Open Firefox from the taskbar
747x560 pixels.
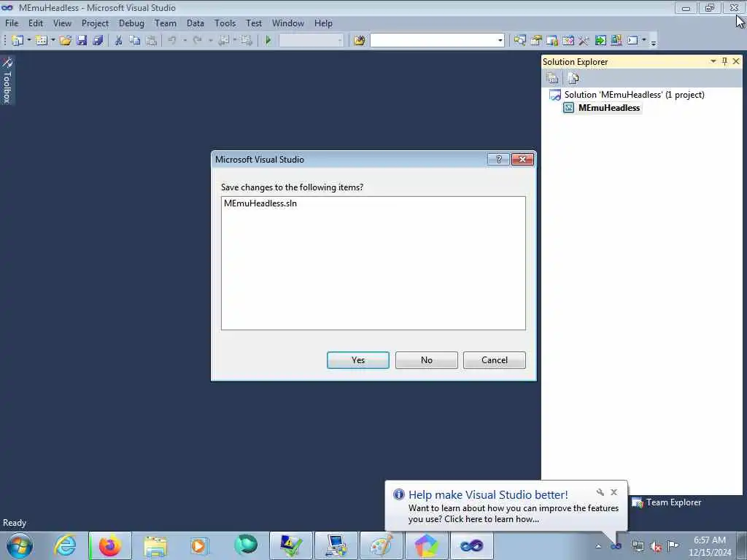pyautogui.click(x=110, y=545)
